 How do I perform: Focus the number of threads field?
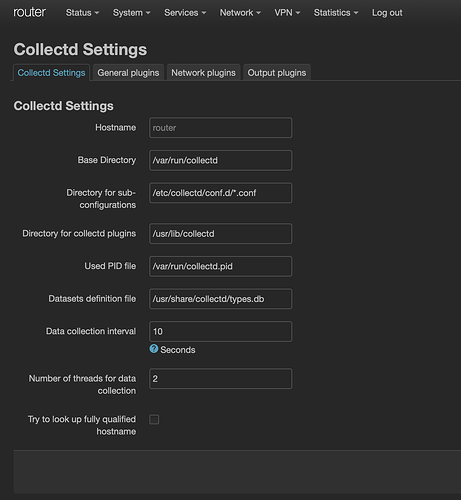pos(221,379)
